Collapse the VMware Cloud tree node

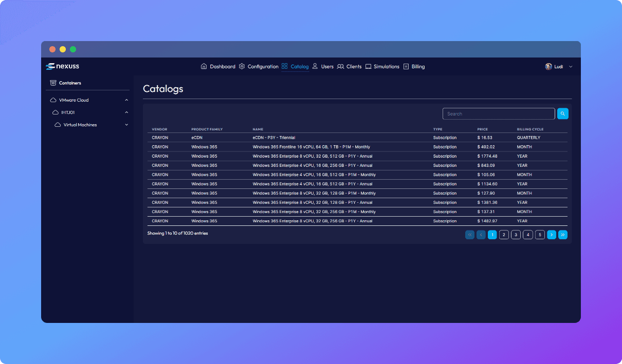pyautogui.click(x=126, y=100)
